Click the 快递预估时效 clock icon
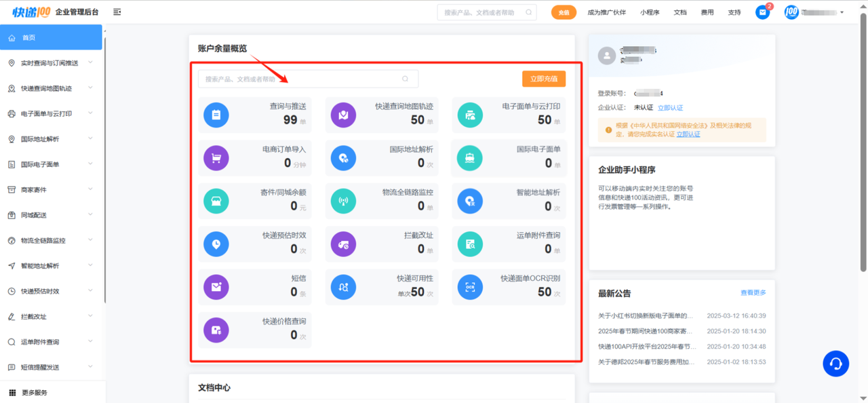Image resolution: width=868 pixels, height=403 pixels. [x=216, y=244]
